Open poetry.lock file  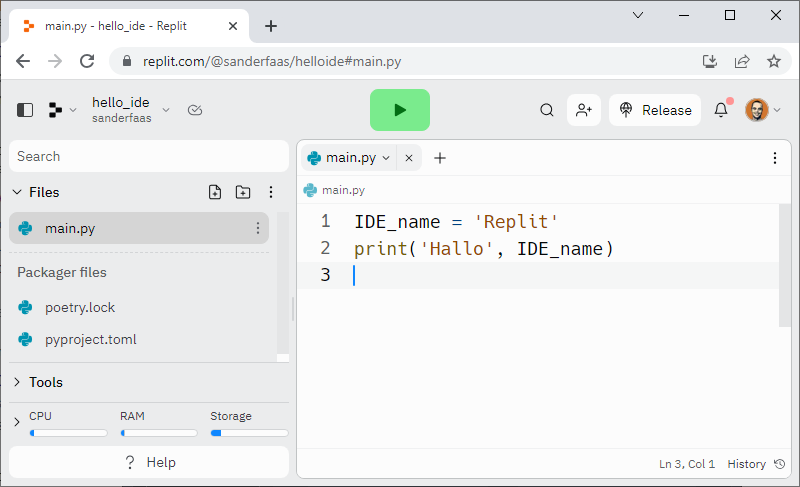coord(80,307)
